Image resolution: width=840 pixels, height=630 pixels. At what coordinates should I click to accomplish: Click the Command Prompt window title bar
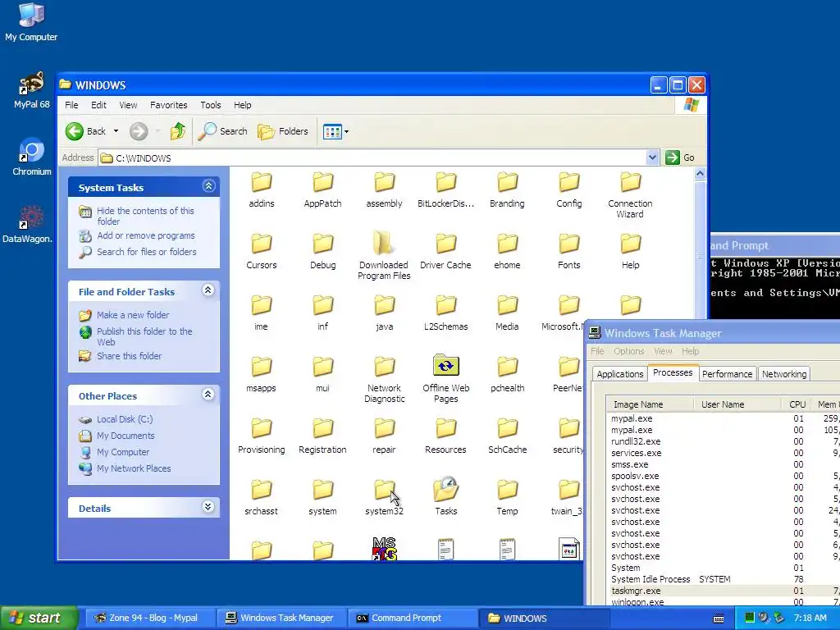coord(774,245)
